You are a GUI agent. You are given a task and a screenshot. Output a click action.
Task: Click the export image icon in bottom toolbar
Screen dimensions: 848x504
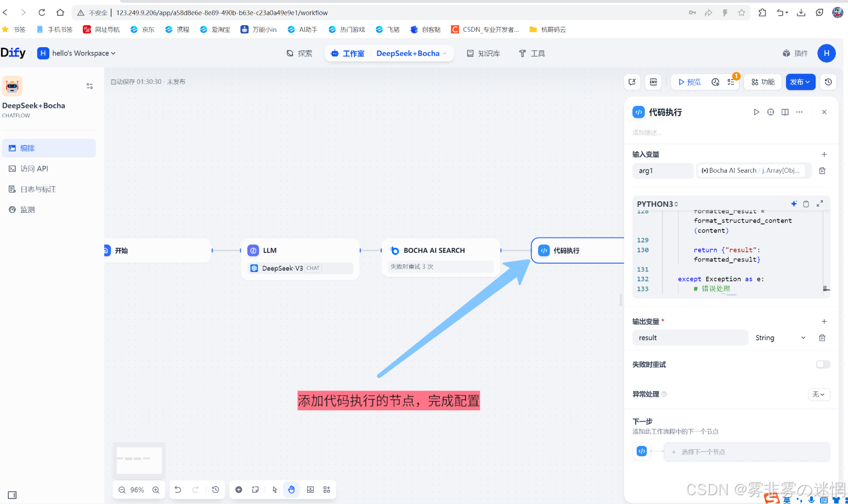(310, 490)
